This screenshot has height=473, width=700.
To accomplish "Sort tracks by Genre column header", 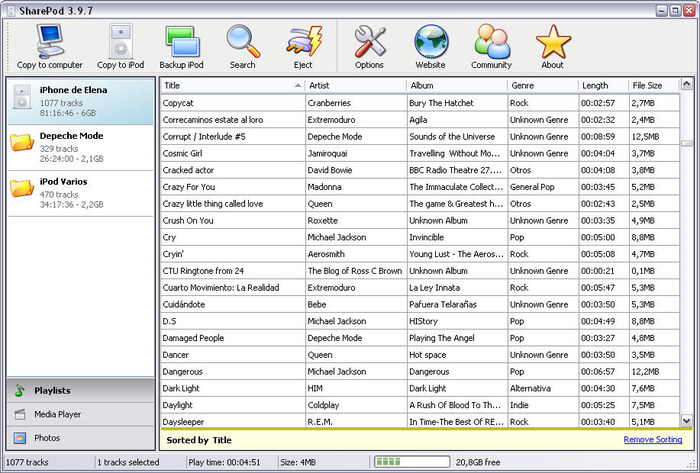I will (x=542, y=86).
